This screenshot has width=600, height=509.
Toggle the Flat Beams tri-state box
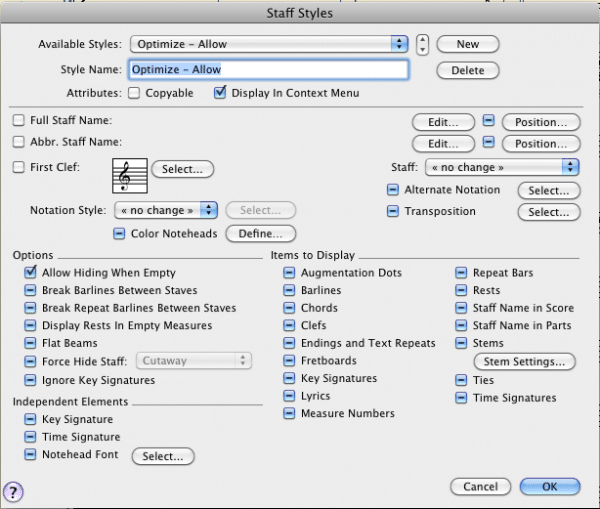32,344
